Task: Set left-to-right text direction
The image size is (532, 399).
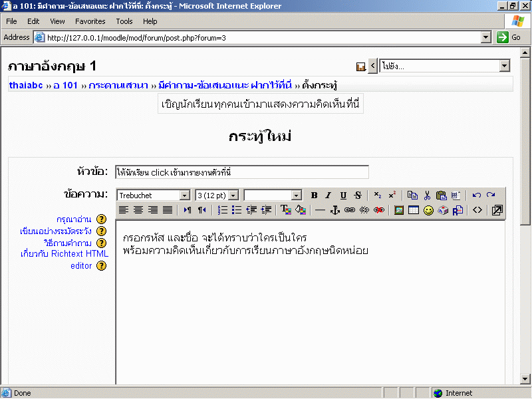Action: pyautogui.click(x=188, y=210)
